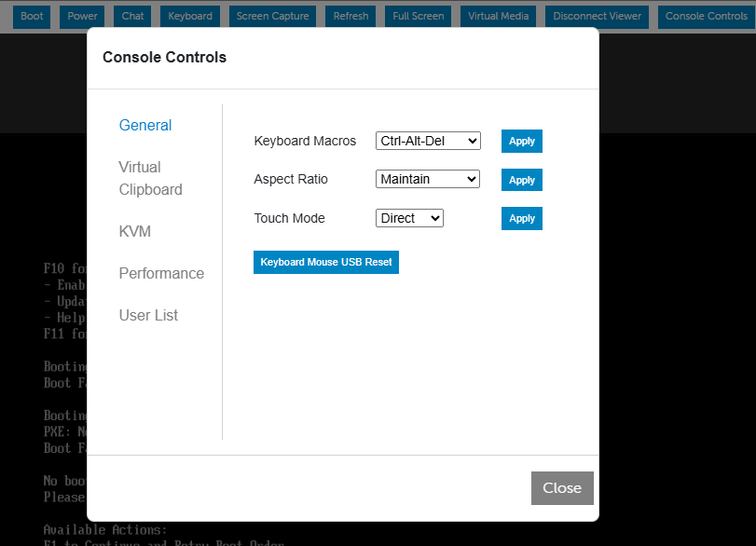
Task: Switch to the Virtual Clipboard tab
Action: (150, 178)
